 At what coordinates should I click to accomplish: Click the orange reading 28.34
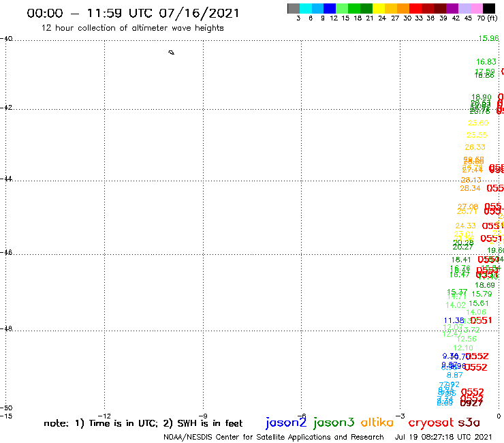(470, 188)
